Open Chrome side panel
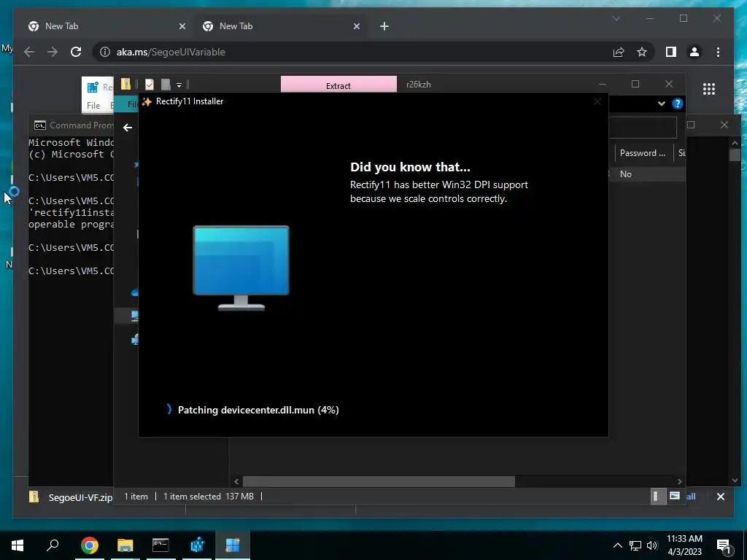This screenshot has height=560, width=747. point(671,52)
